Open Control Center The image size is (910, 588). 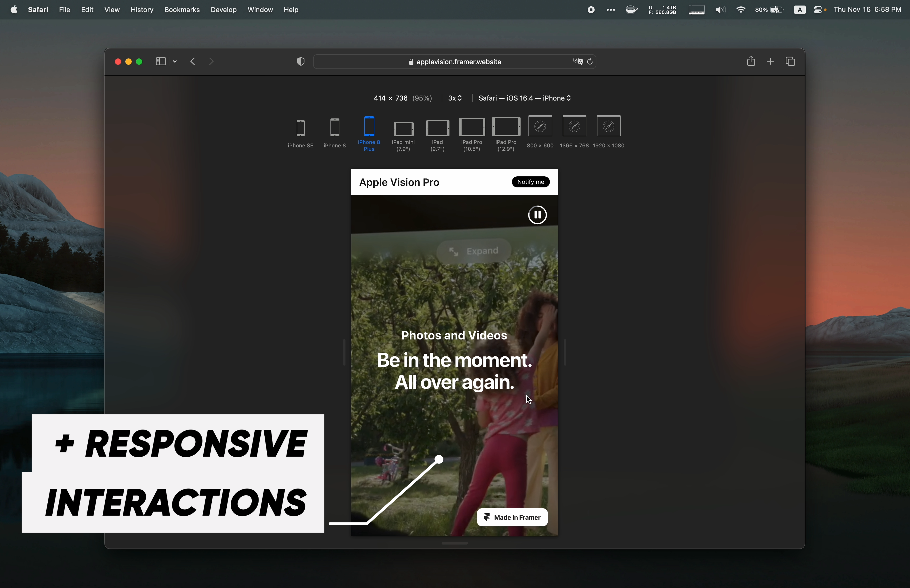pos(818,10)
